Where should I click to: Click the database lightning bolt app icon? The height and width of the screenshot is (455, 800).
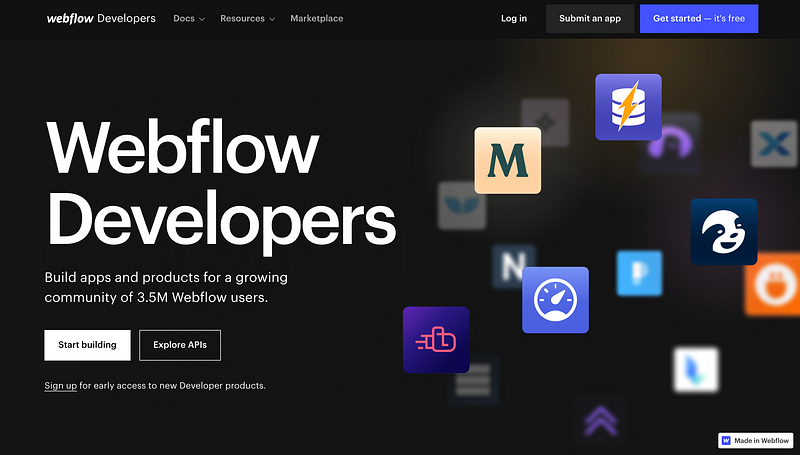628,107
